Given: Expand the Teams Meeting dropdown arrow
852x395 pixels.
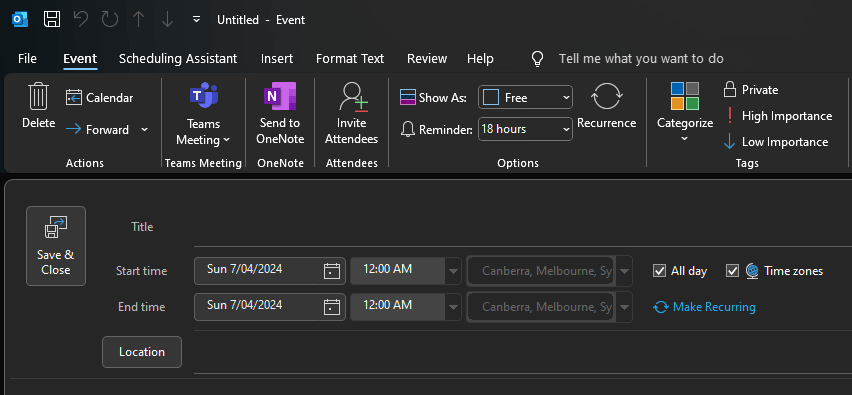Looking at the screenshot, I should (226, 140).
